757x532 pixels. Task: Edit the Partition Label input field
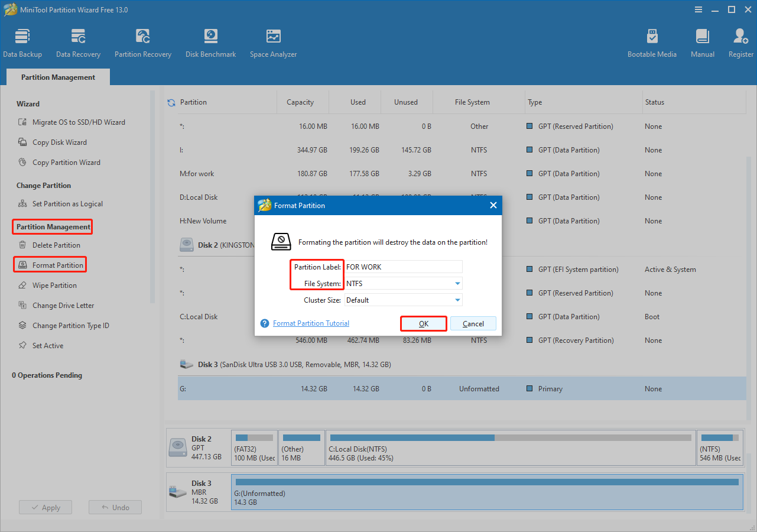[x=403, y=267]
